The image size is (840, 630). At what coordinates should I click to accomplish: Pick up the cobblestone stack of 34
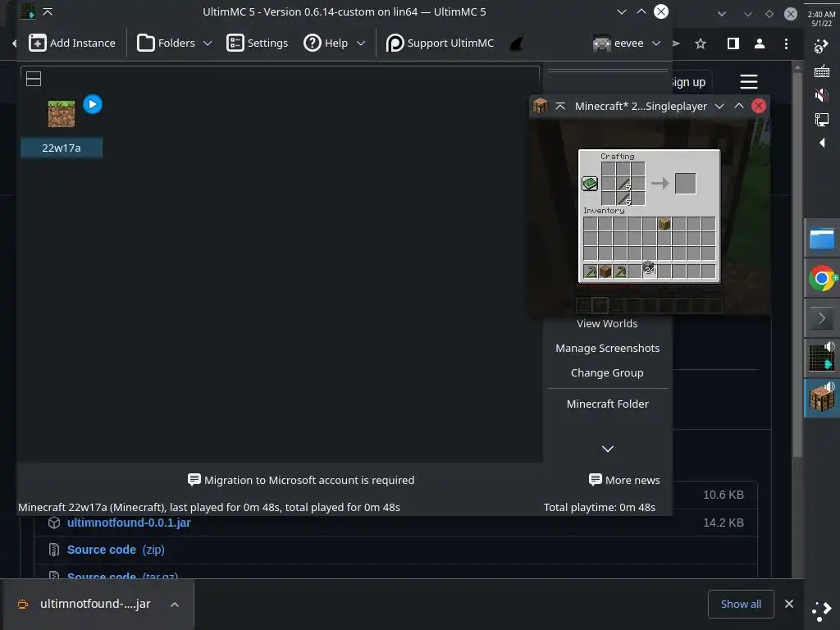point(650,268)
